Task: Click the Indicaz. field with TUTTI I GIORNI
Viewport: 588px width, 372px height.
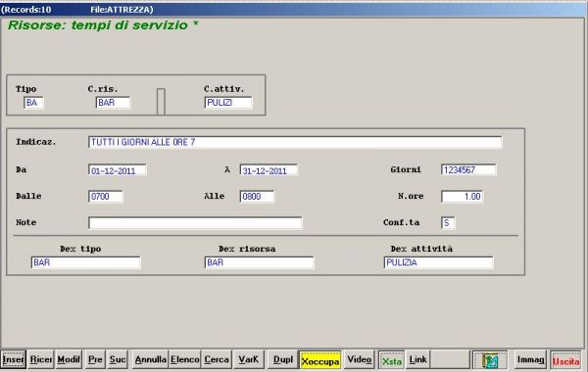Action: click(x=295, y=142)
